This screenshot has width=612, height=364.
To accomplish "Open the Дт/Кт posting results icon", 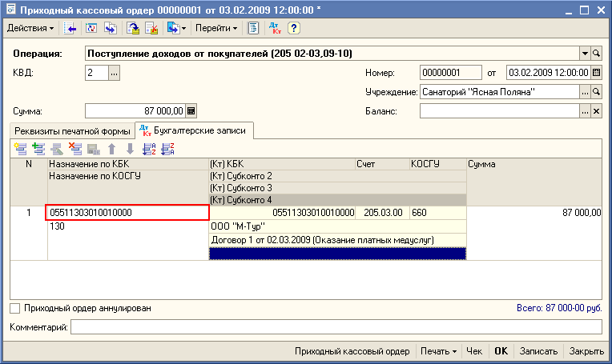I will point(276,28).
